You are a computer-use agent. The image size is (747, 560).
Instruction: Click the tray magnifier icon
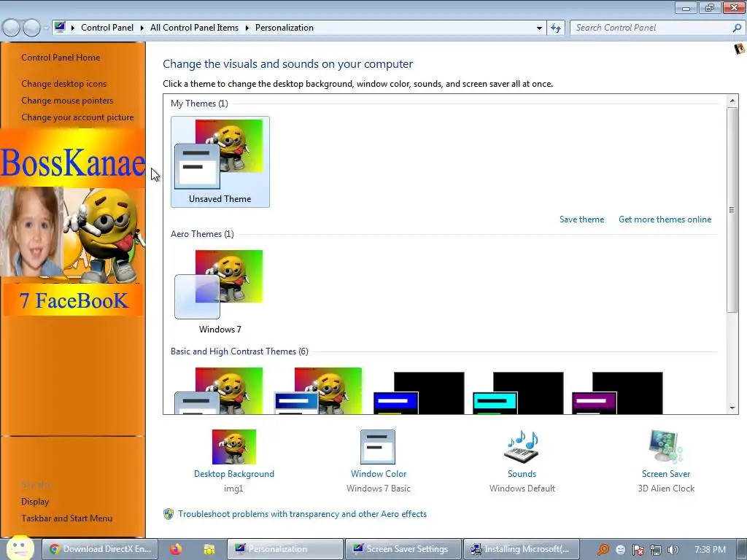pos(603,550)
